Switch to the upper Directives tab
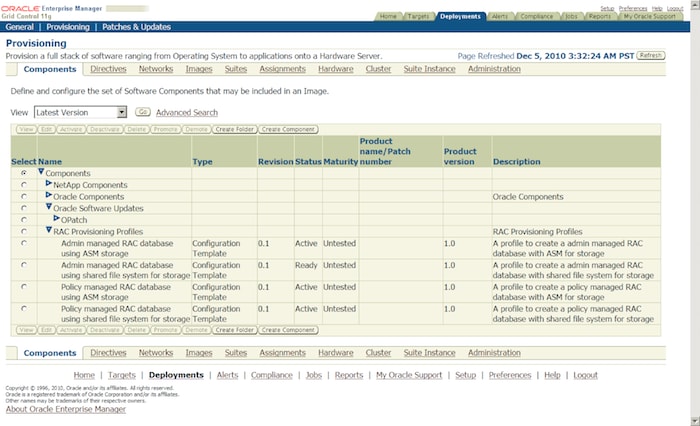The width and height of the screenshot is (700, 426). [108, 69]
